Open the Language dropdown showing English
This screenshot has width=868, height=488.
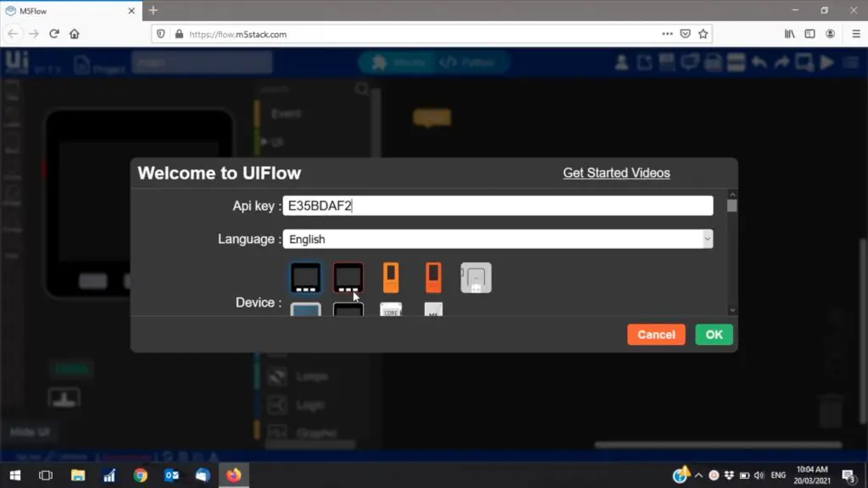(498, 239)
